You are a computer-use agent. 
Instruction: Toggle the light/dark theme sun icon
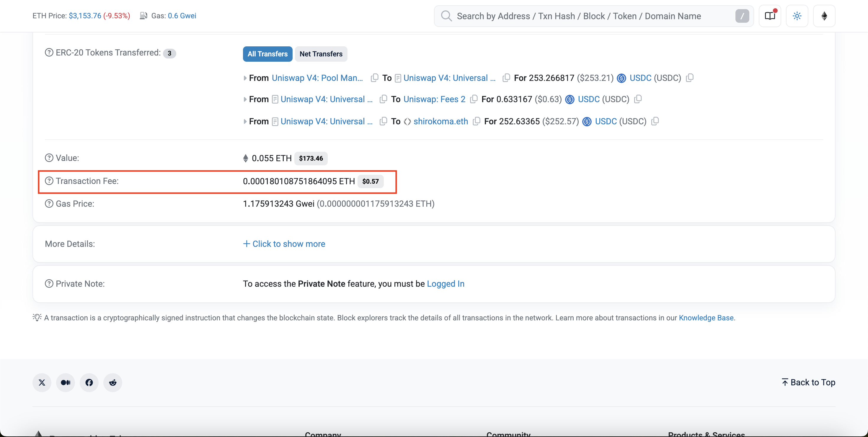797,16
